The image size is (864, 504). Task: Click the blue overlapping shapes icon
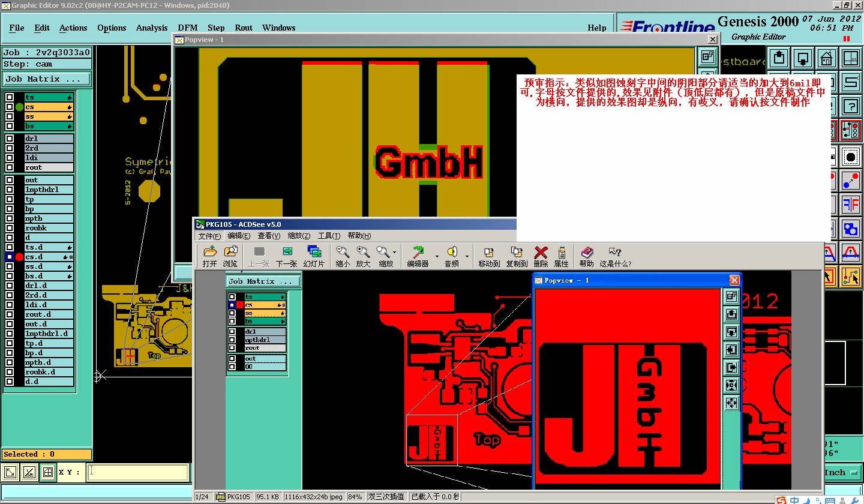click(x=850, y=228)
